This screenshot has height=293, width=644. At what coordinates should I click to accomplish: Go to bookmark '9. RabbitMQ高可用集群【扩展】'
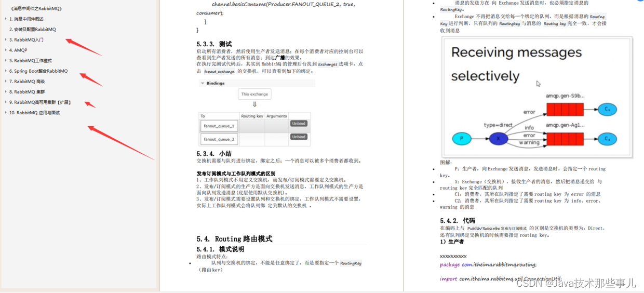pyautogui.click(x=40, y=102)
